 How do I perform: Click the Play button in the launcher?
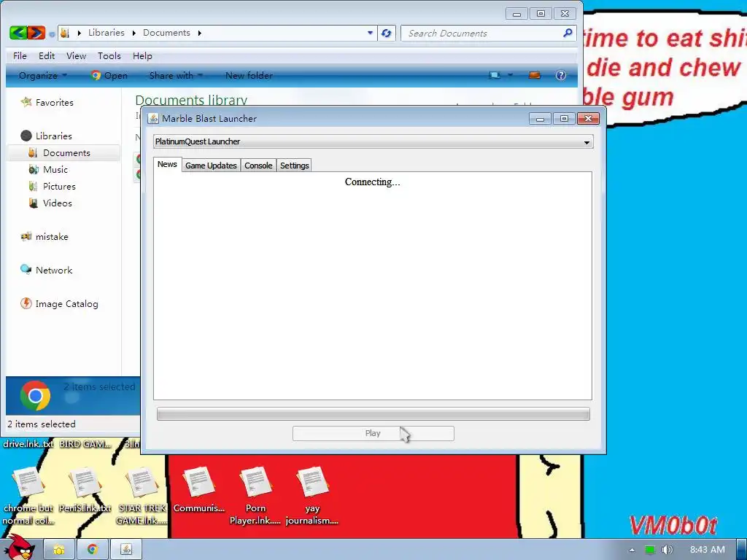point(373,433)
